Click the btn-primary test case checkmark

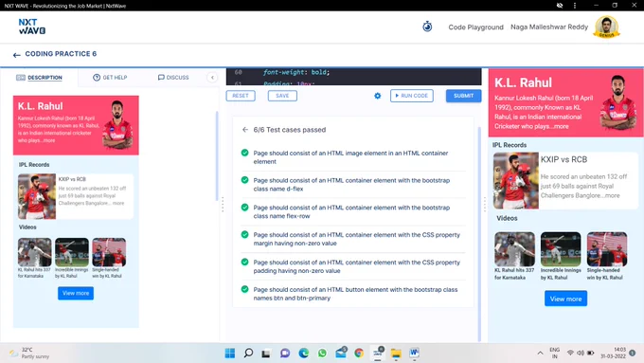pyautogui.click(x=244, y=289)
